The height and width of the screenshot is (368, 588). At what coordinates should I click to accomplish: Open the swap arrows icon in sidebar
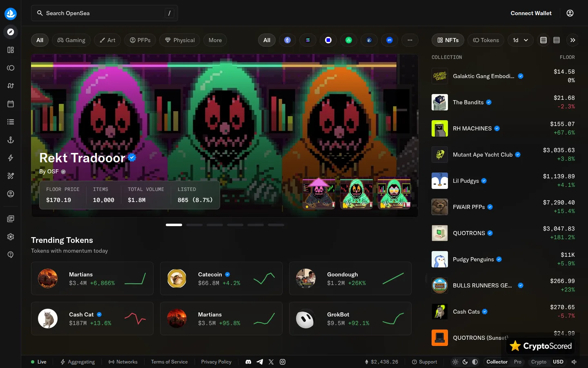[x=11, y=86]
